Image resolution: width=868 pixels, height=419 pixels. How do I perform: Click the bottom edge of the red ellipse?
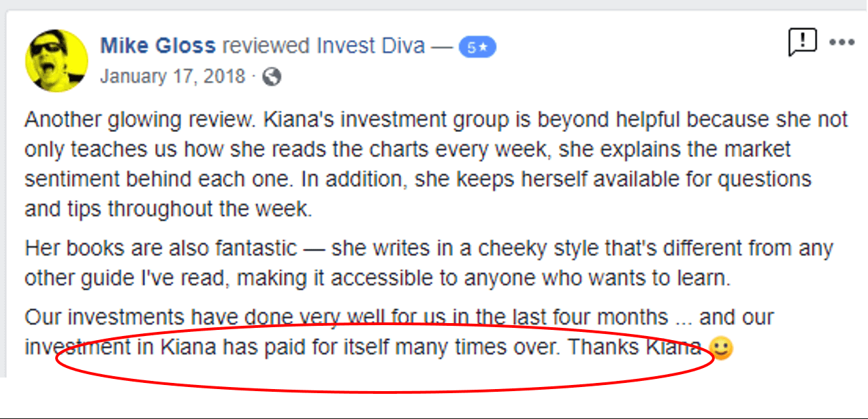coord(385,391)
